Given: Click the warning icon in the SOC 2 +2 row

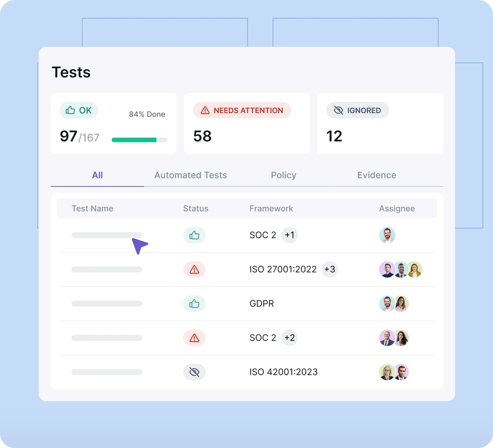Looking at the screenshot, I should coord(194,338).
